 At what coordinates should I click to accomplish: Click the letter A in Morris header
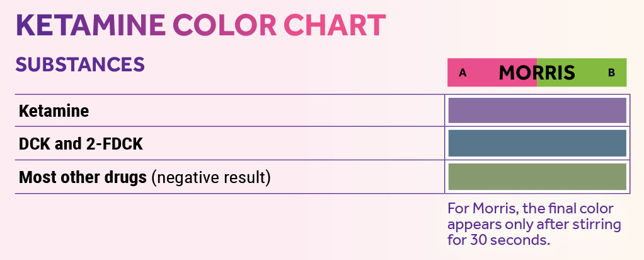tap(463, 73)
